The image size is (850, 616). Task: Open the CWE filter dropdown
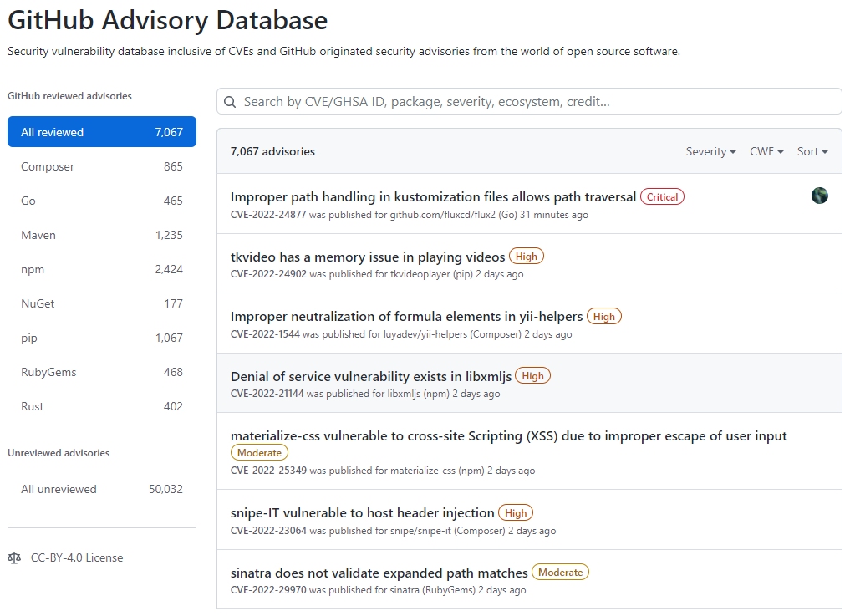(766, 152)
